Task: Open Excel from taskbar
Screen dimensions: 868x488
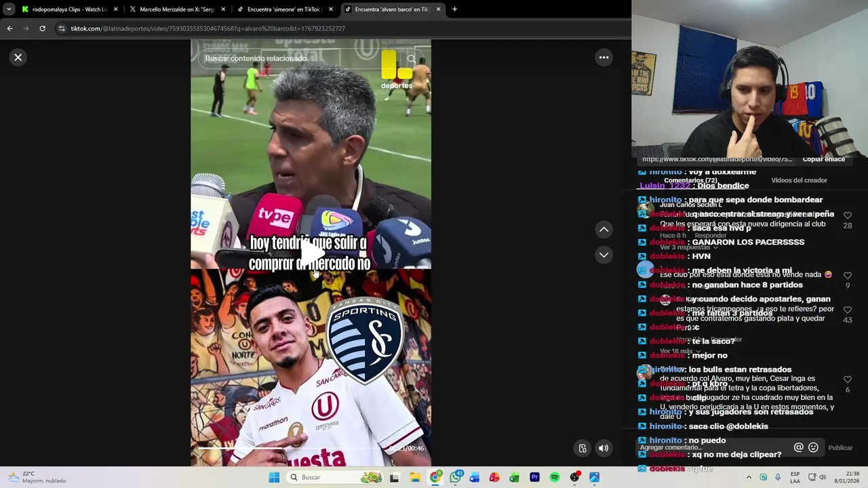Action: [x=515, y=477]
